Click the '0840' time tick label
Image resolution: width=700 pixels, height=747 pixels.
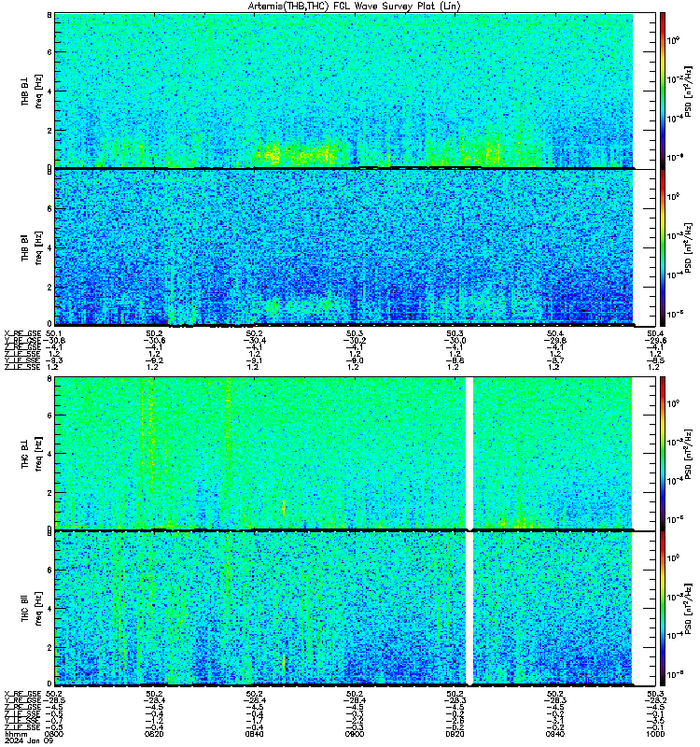tap(254, 734)
